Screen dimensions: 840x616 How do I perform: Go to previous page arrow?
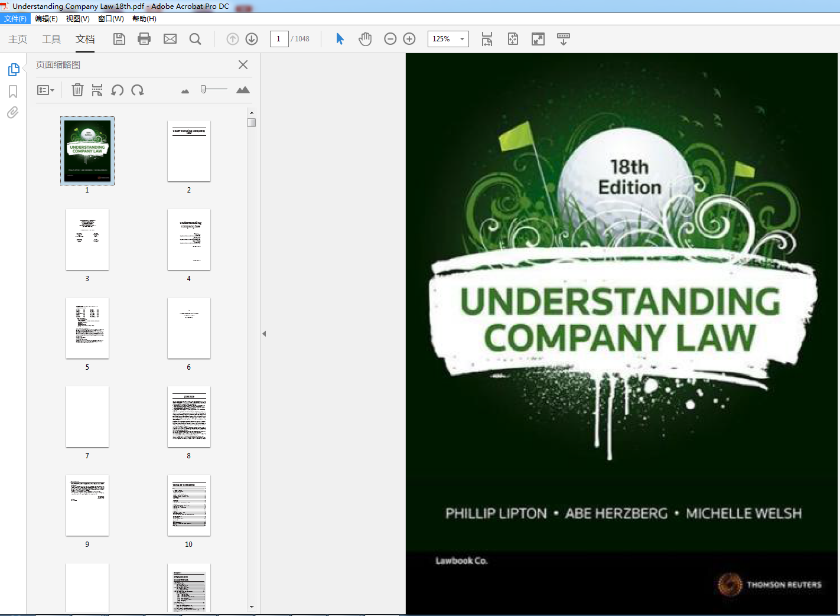click(233, 39)
